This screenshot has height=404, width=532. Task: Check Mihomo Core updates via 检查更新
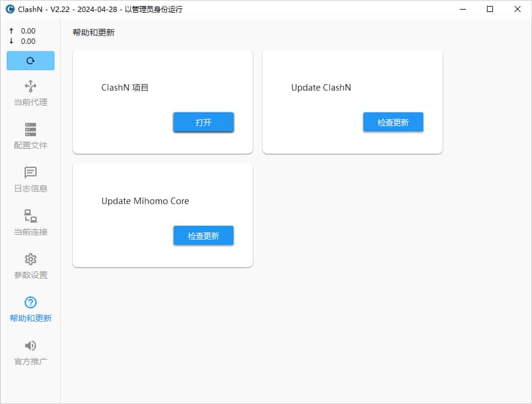point(204,235)
